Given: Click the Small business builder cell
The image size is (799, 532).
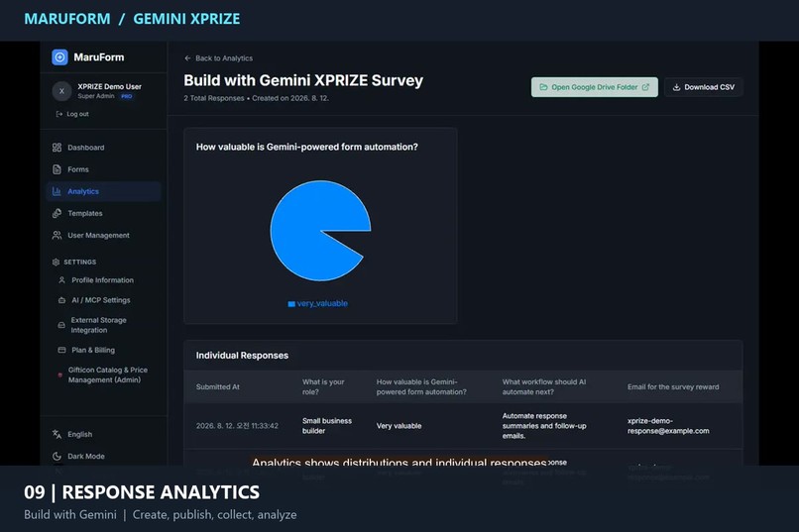Looking at the screenshot, I should (326, 426).
